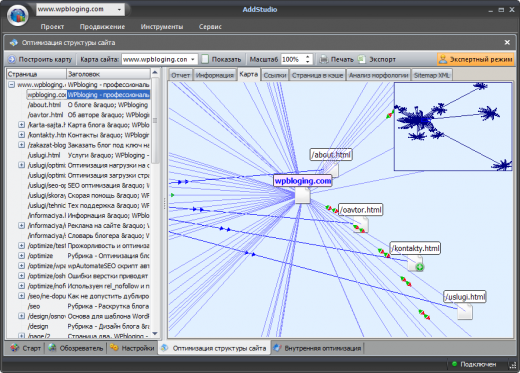Click the Экспорт export icon

362,59
